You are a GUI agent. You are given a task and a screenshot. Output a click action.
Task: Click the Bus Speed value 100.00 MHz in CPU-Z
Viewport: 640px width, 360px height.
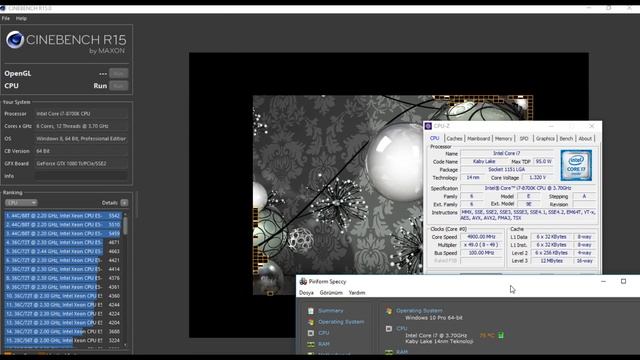click(x=481, y=253)
